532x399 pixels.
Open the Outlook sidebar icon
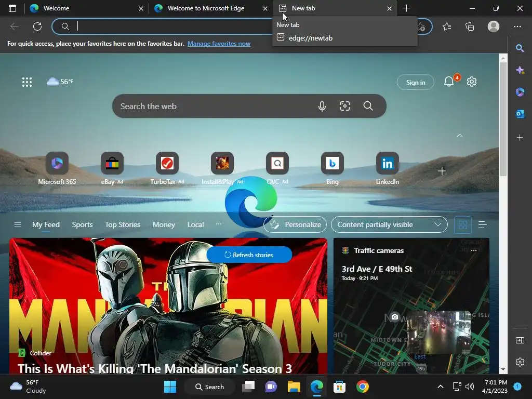[520, 114]
